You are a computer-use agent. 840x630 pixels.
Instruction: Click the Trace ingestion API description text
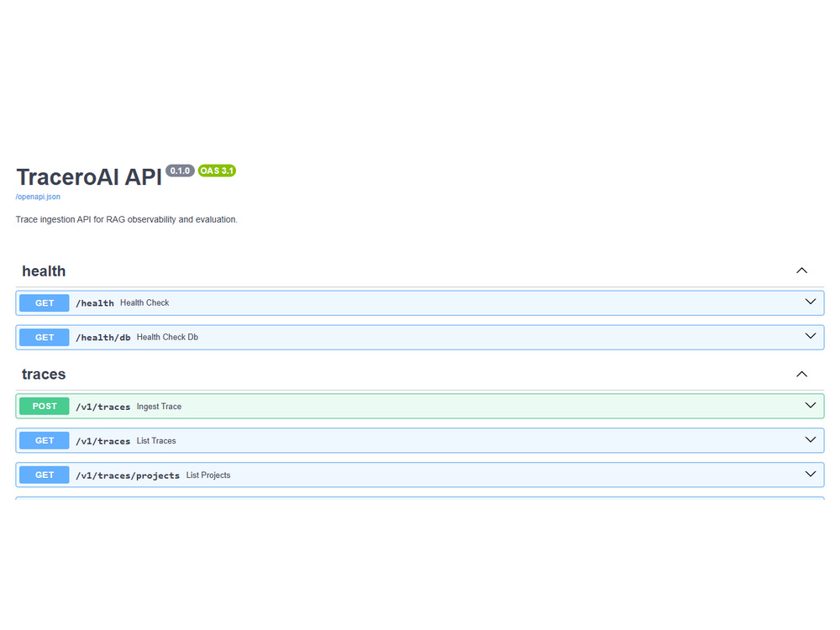(127, 219)
